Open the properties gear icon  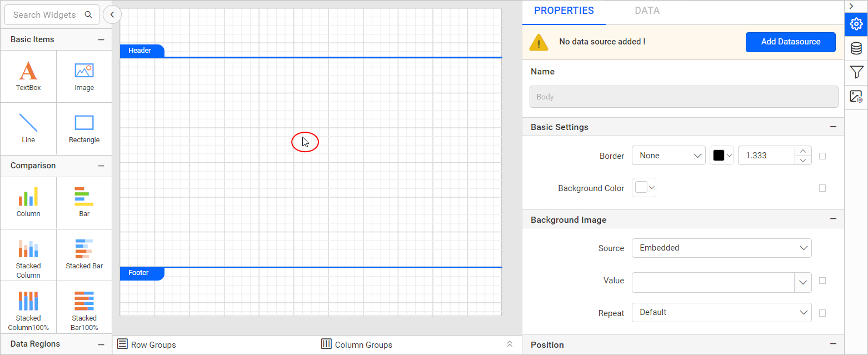pyautogui.click(x=856, y=24)
